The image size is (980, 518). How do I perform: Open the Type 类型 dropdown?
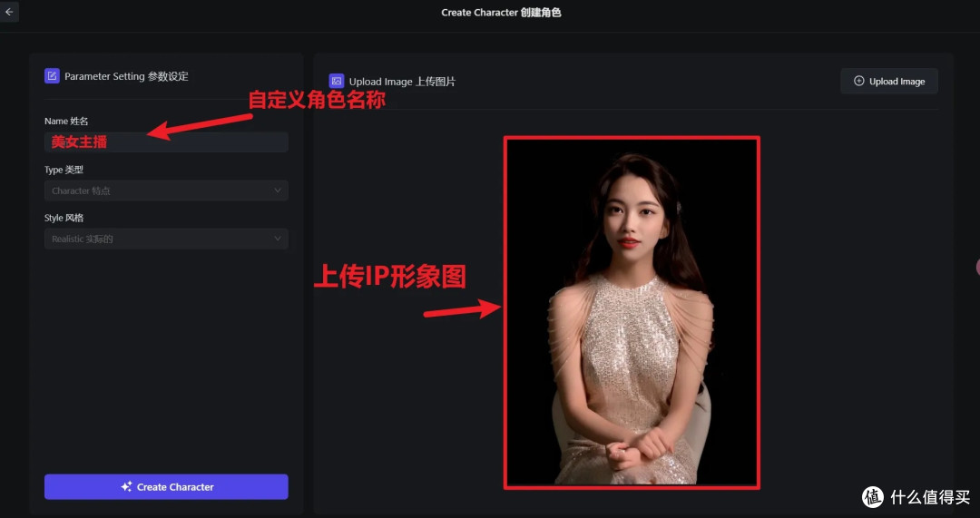[166, 191]
